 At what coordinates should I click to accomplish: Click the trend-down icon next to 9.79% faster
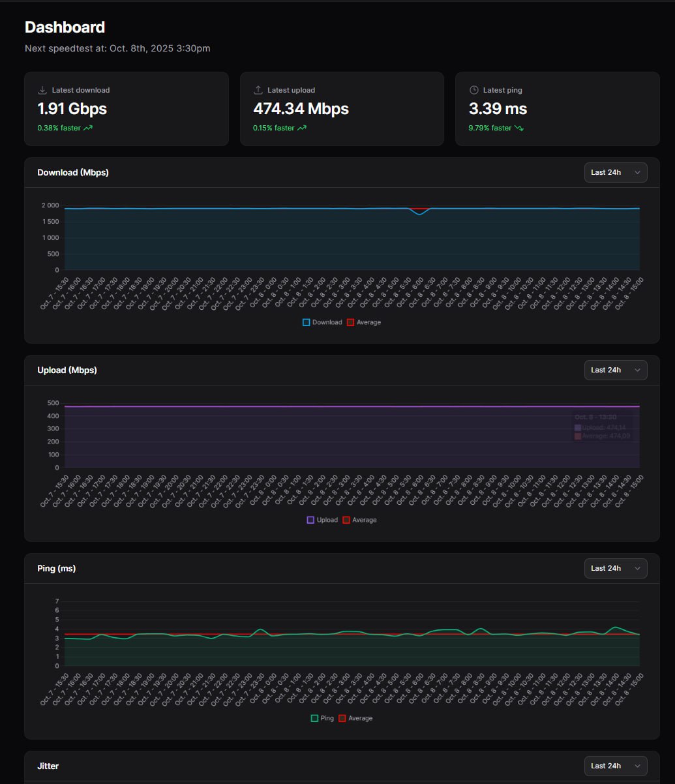coord(519,128)
